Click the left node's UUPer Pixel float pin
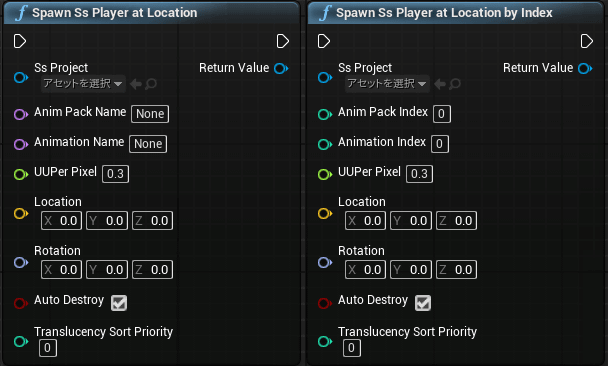The height and width of the screenshot is (366, 608). (21, 174)
